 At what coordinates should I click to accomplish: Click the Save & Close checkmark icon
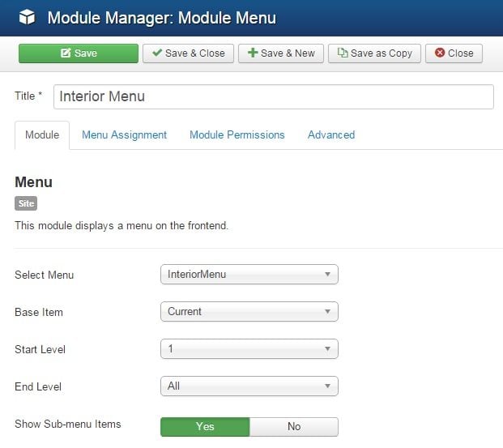157,53
